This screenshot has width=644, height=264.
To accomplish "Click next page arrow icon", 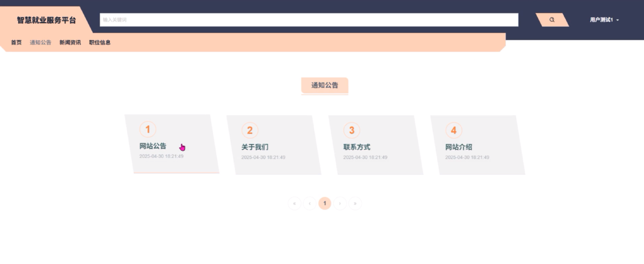I will pyautogui.click(x=340, y=203).
